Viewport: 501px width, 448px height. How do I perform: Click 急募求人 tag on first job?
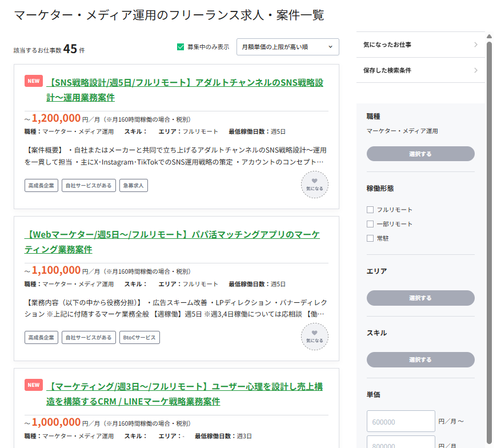[133, 185]
